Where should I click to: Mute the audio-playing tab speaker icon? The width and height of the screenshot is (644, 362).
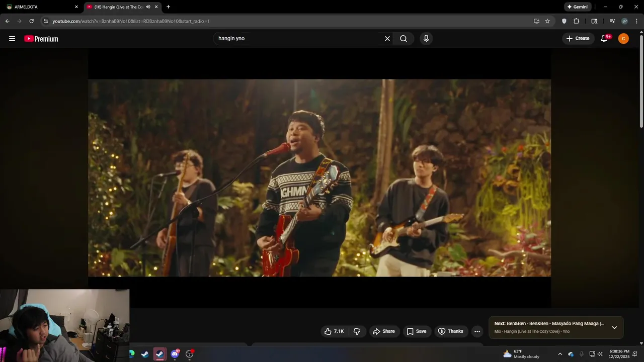pos(148,7)
